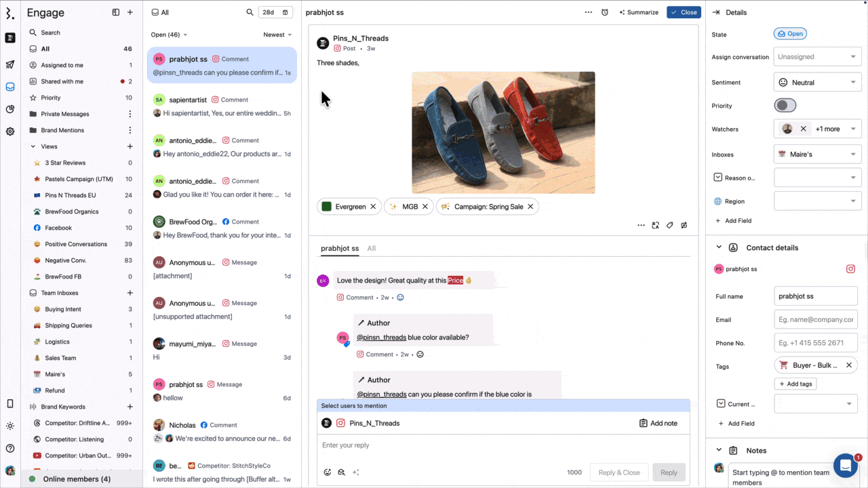Click the emoji picker icon in reply box
Screen dimensions: 868x488
(328, 472)
